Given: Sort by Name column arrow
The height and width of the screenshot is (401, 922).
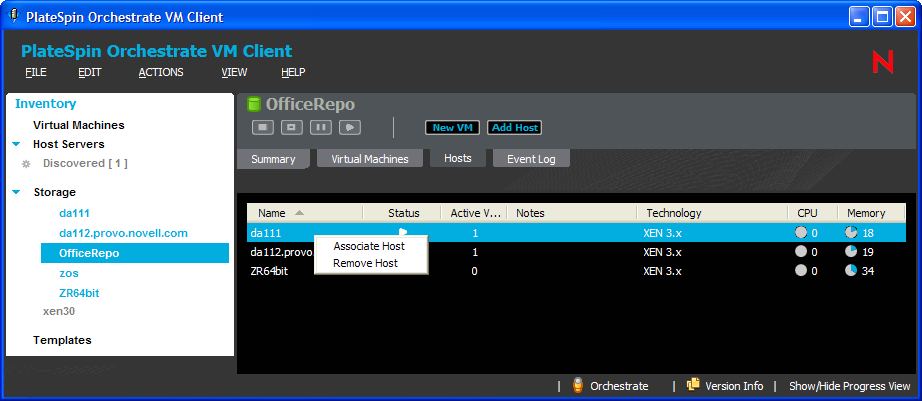Looking at the screenshot, I should [x=299, y=213].
